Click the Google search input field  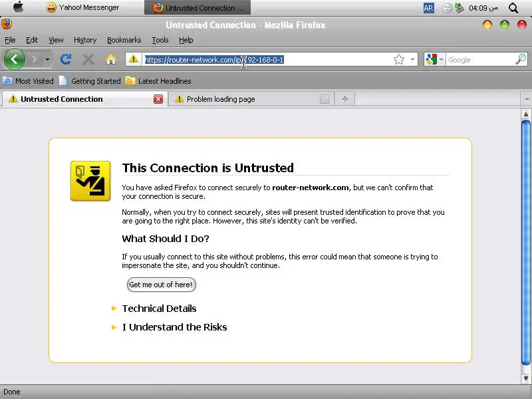click(479, 60)
